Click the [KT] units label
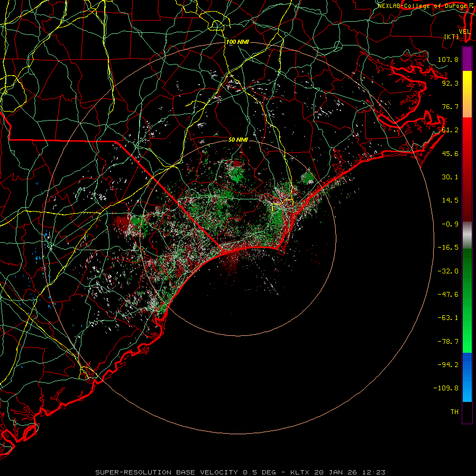Viewport: 476px width, 476px height. click(x=452, y=36)
